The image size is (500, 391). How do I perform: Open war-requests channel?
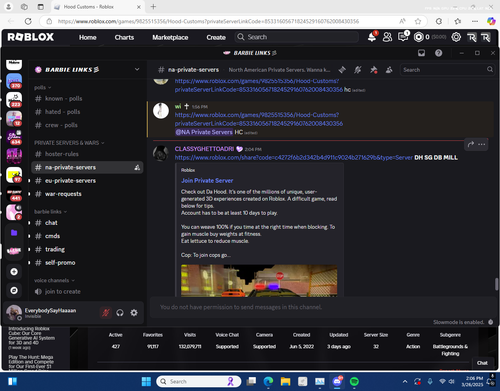tap(63, 194)
